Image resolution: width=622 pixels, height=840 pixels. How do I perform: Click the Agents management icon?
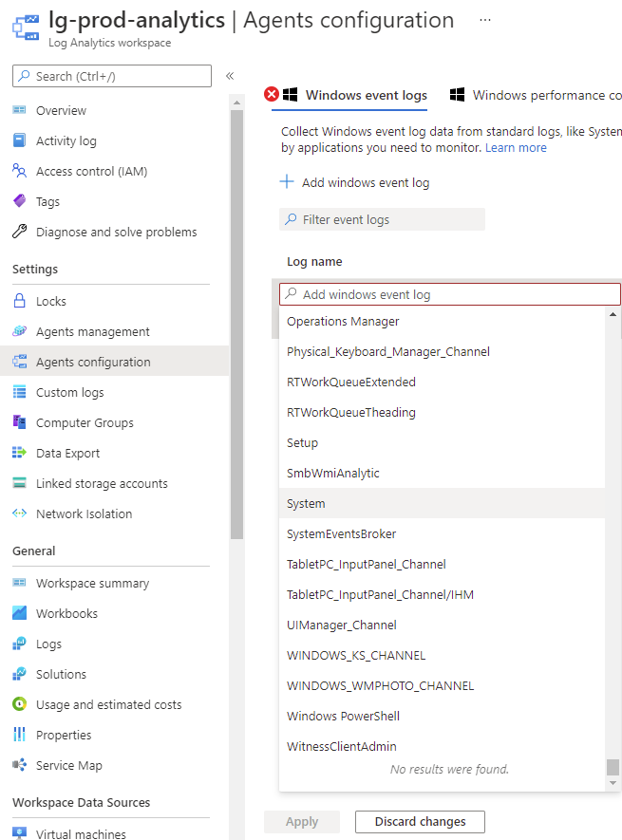19,331
